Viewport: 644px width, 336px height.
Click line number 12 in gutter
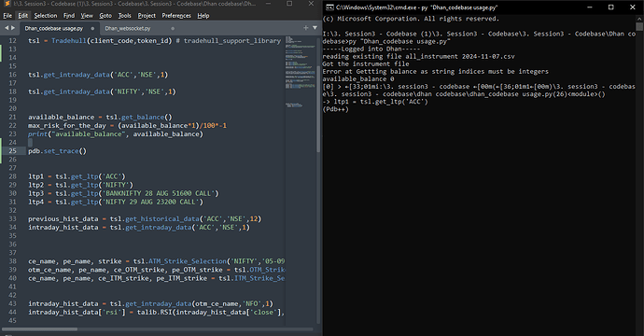pyautogui.click(x=13, y=41)
